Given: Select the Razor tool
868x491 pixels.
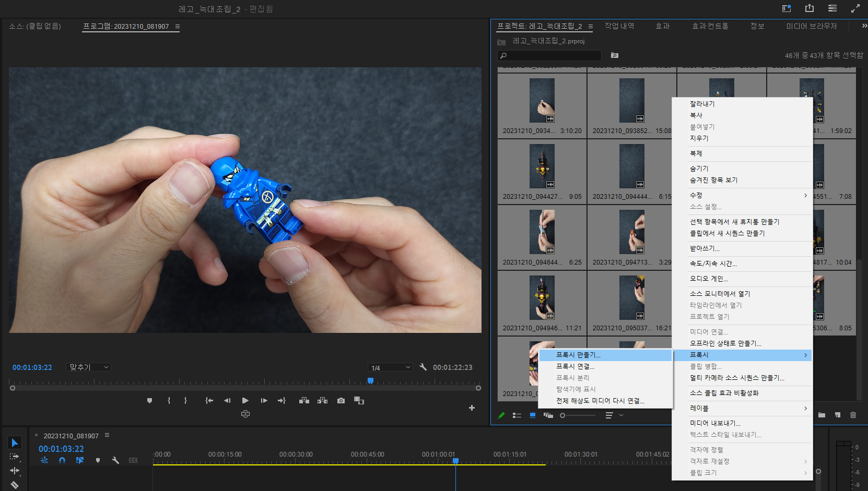Looking at the screenshot, I should pos(15,485).
